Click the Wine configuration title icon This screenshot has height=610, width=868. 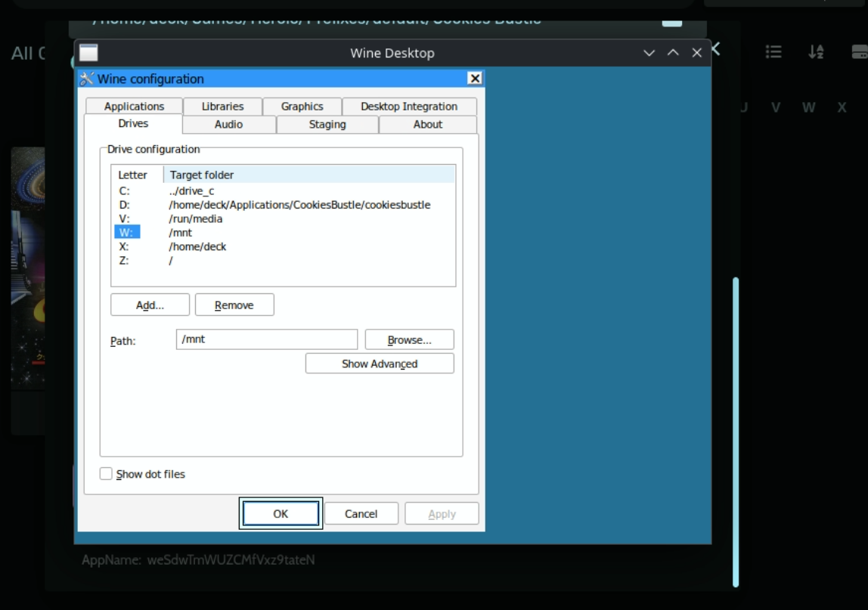[x=86, y=79]
